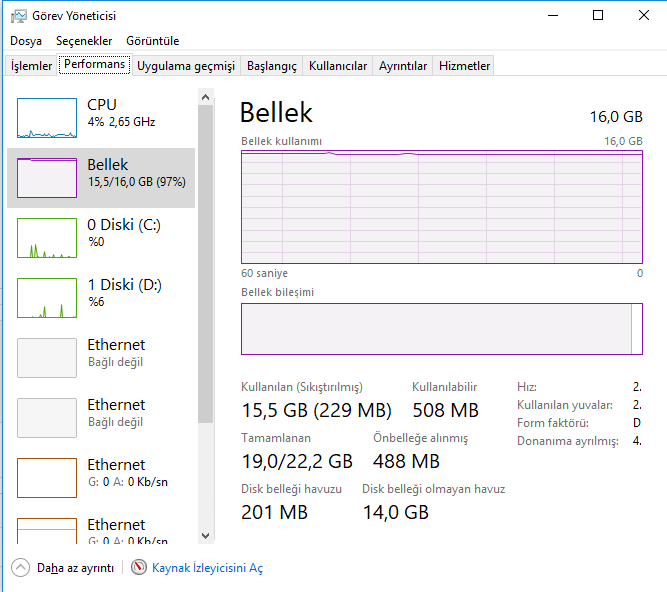Open the Dosya menu
The width and height of the screenshot is (667, 592).
pos(26,41)
